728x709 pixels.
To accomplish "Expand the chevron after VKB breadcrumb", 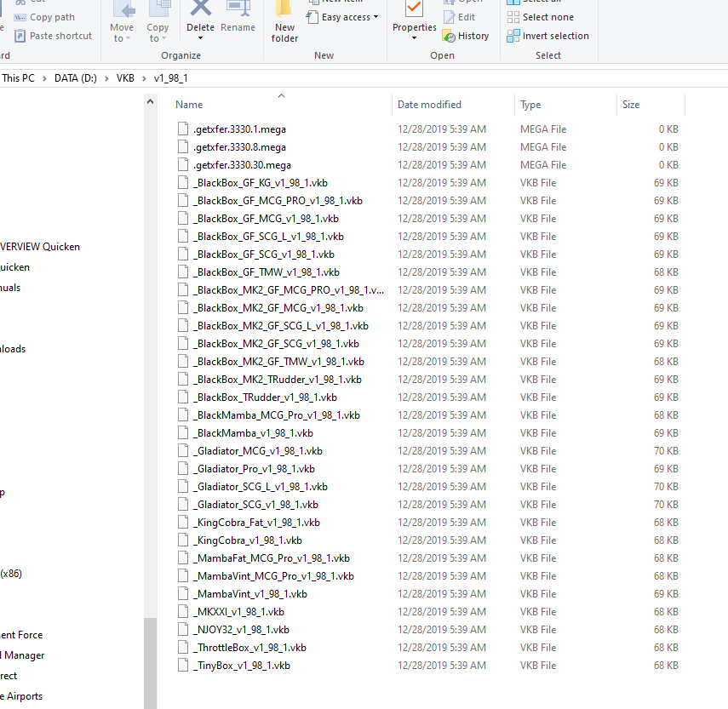I will point(144,78).
